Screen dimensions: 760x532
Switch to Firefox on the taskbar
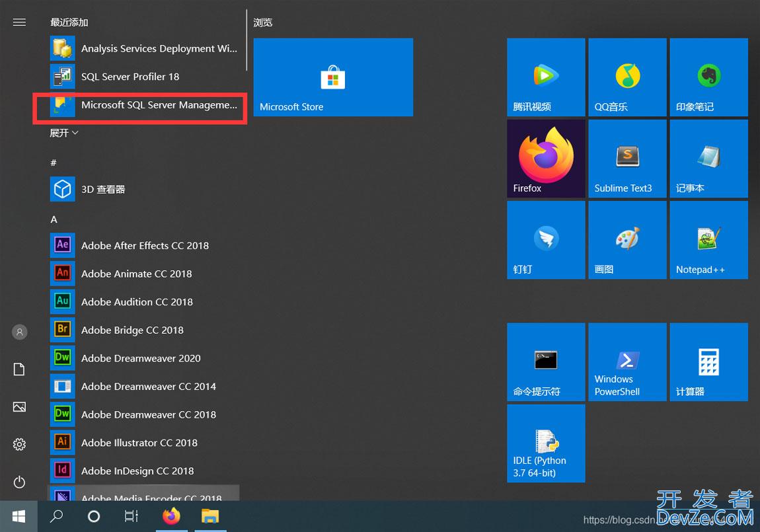point(172,517)
